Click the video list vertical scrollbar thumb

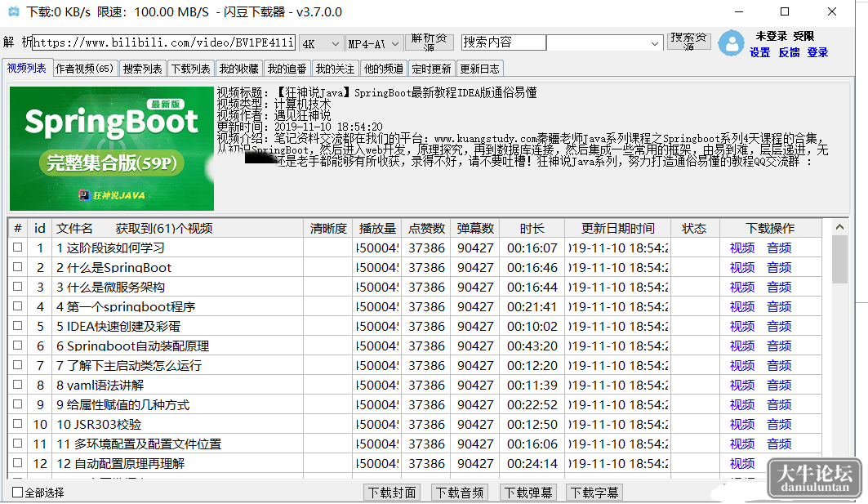[839, 259]
